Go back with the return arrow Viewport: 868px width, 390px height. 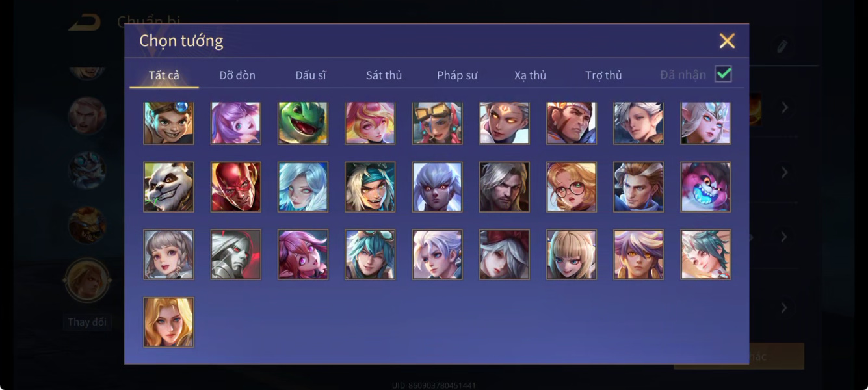point(85,23)
